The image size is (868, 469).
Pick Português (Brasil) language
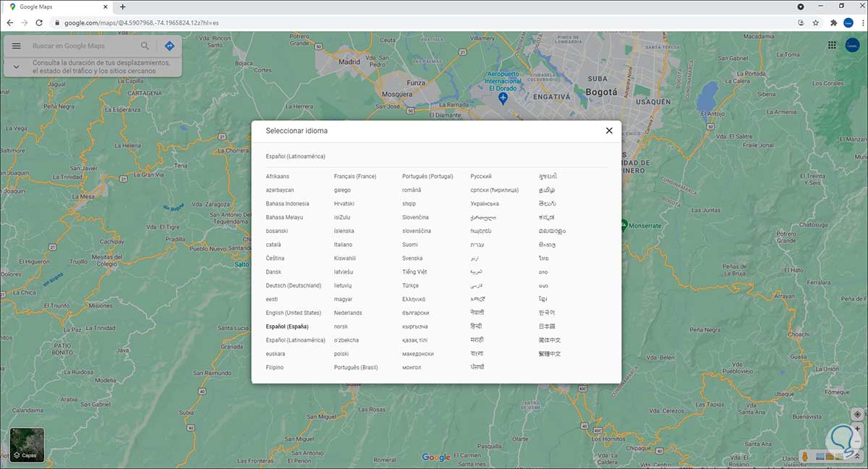tap(356, 368)
